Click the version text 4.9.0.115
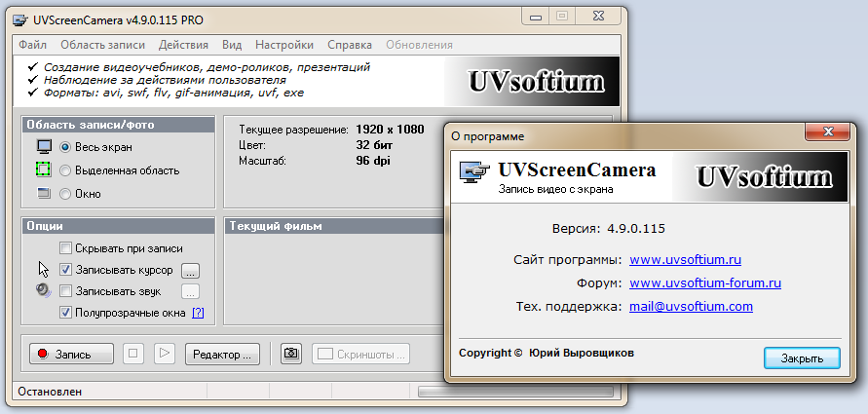The height and width of the screenshot is (414, 868). click(636, 228)
